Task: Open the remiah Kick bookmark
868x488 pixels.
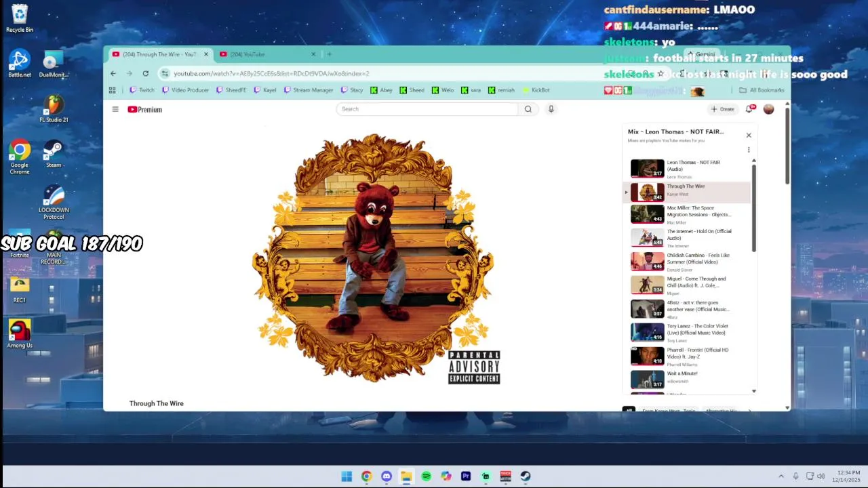Action: (501, 90)
